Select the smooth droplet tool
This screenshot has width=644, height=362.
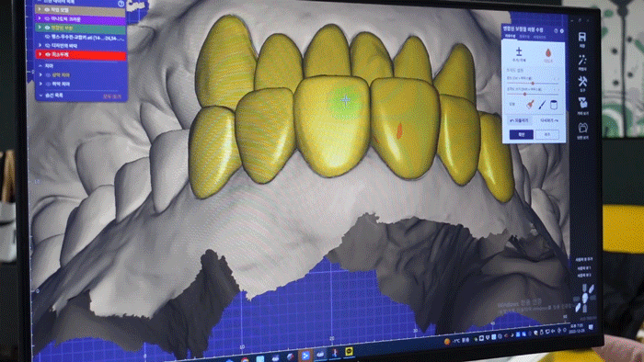[x=548, y=55]
